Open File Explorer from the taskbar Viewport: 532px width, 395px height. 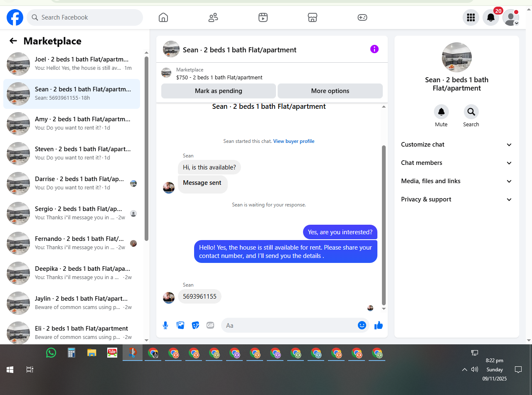[x=92, y=353]
